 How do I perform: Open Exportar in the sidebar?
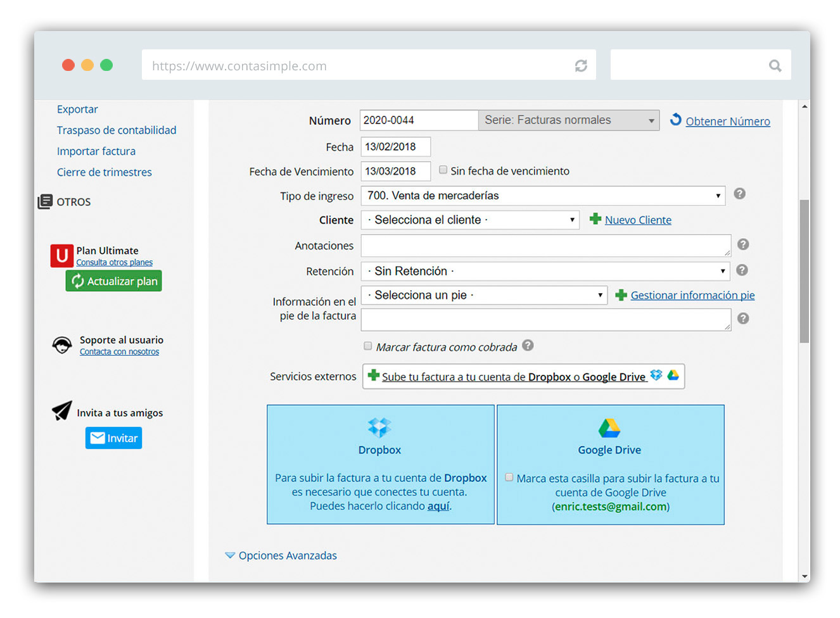77,109
